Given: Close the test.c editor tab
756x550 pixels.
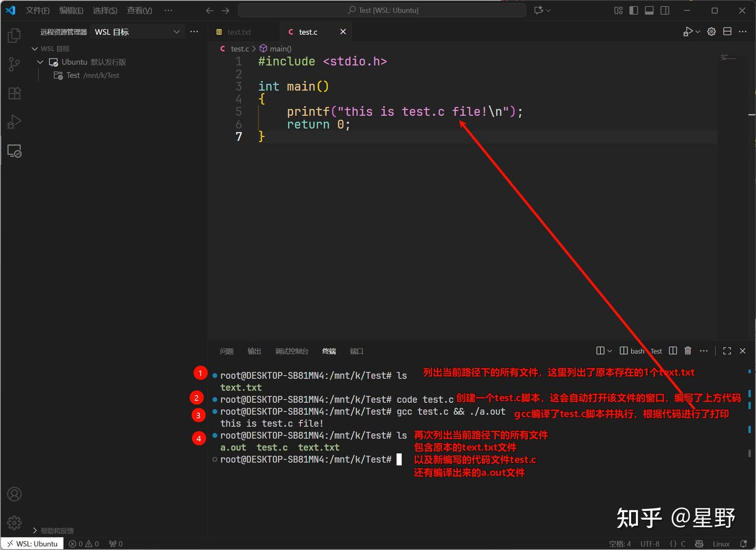Looking at the screenshot, I should [343, 32].
